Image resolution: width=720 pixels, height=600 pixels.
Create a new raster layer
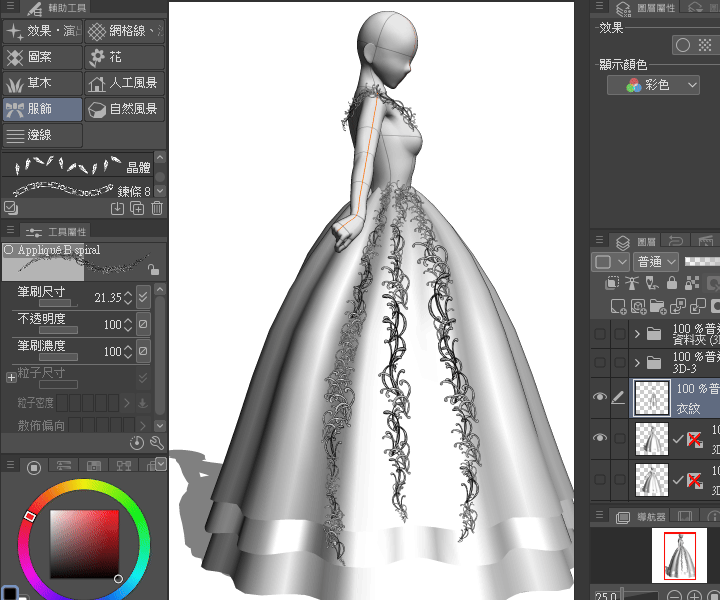pos(618,306)
